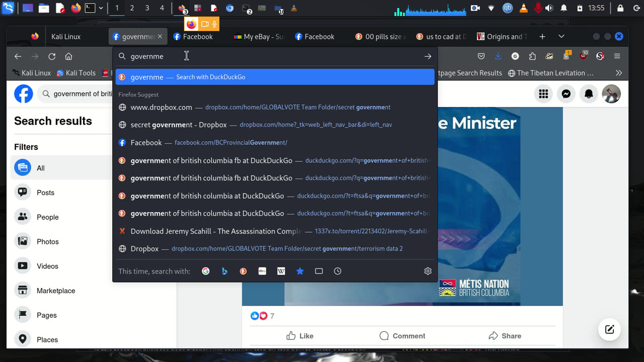Click the Share button on the post
Screen dimensions: 644x362
click(x=505, y=336)
